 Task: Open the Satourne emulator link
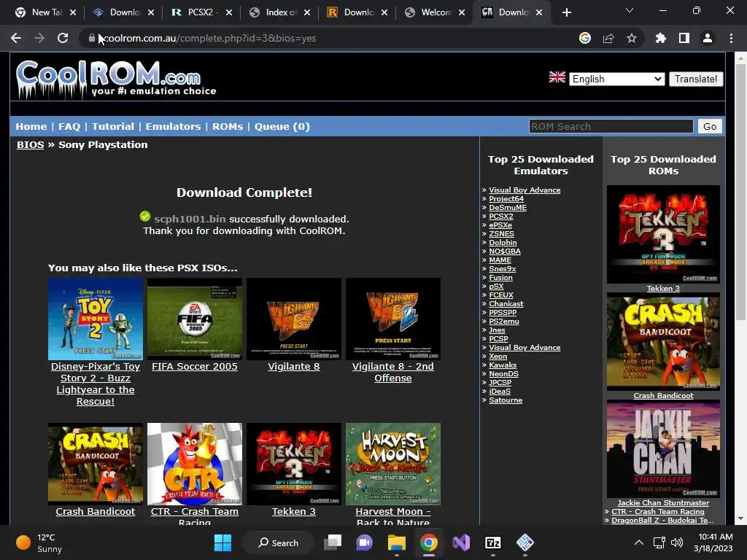tap(506, 400)
